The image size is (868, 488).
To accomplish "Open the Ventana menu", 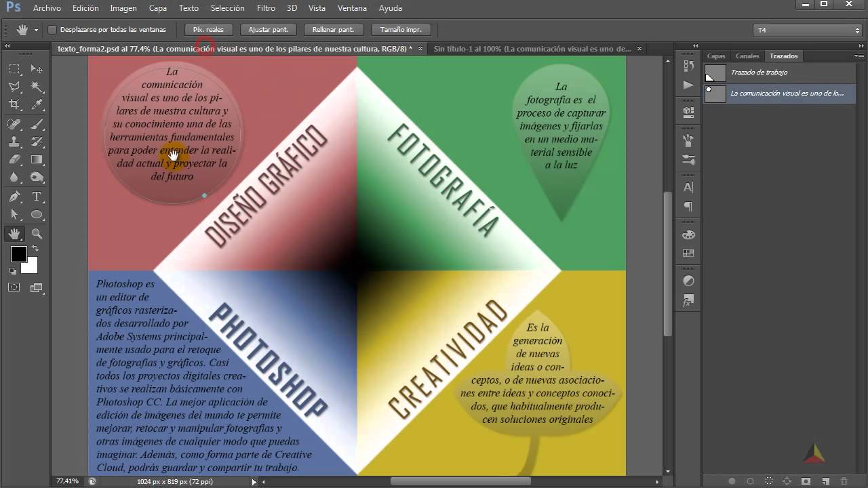I will point(353,8).
